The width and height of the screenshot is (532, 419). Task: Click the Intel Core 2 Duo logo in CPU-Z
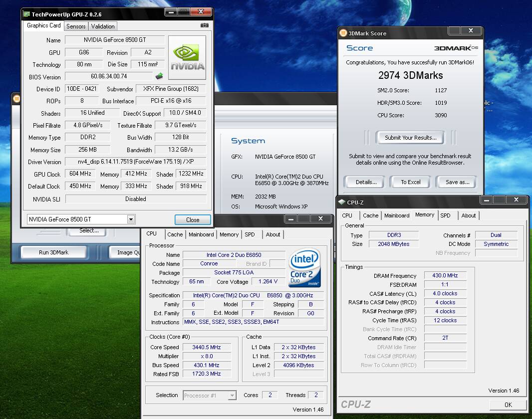tap(305, 268)
